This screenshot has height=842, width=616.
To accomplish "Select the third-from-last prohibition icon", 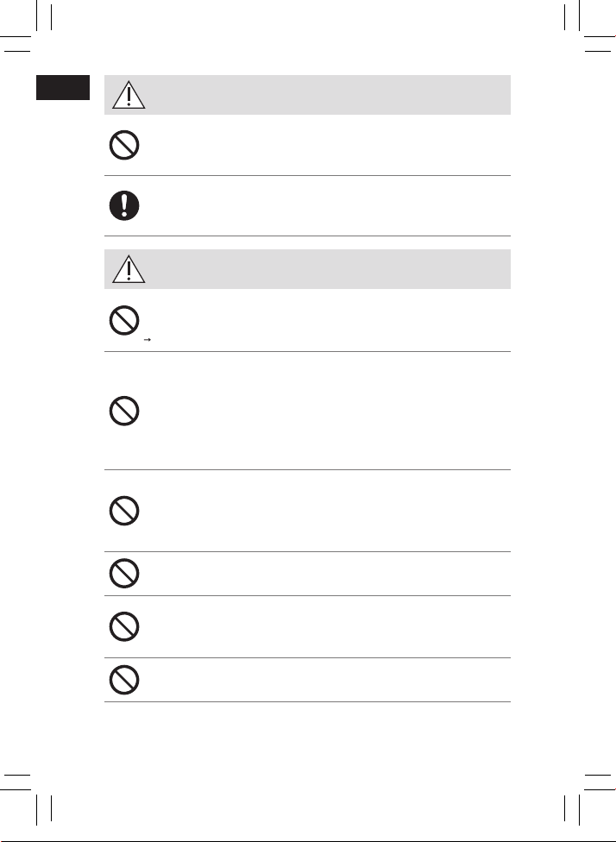I will pyautogui.click(x=124, y=574).
